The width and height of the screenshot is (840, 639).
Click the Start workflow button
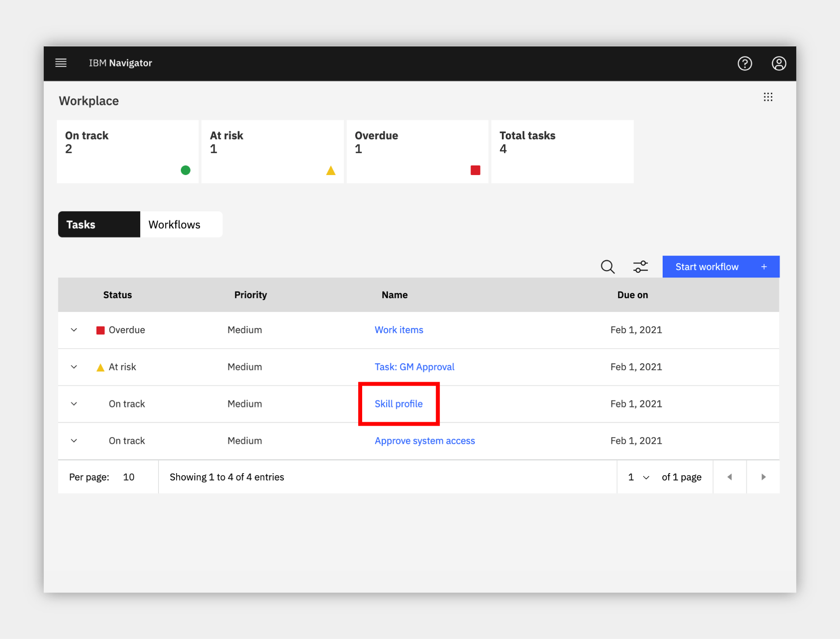pyautogui.click(x=721, y=267)
